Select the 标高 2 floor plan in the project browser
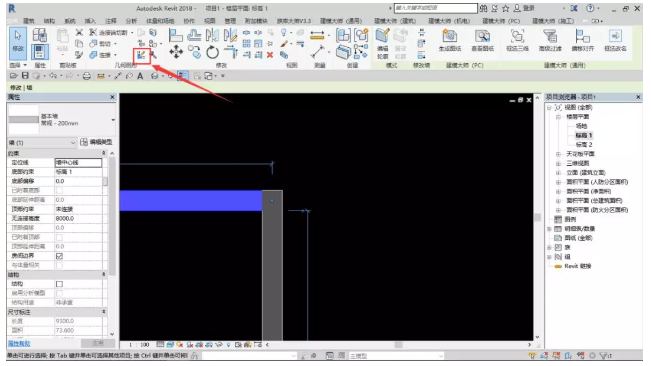This screenshot has height=366, width=651. click(x=584, y=145)
